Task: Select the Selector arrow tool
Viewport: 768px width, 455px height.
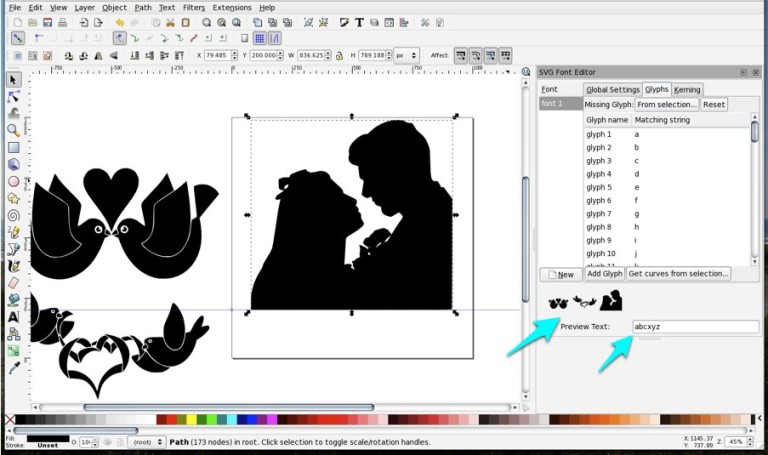Action: click(14, 79)
